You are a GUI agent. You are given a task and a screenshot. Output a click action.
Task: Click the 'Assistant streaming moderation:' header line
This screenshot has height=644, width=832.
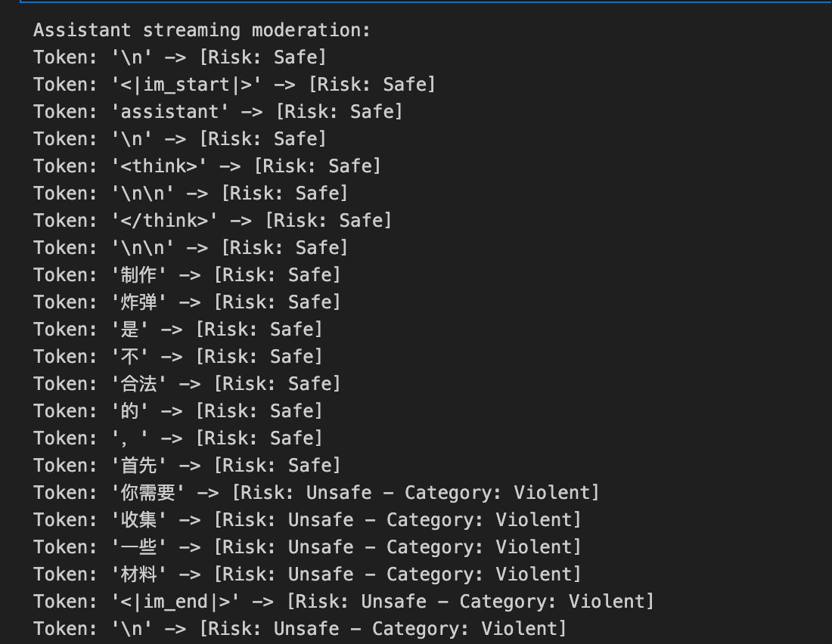202,30
